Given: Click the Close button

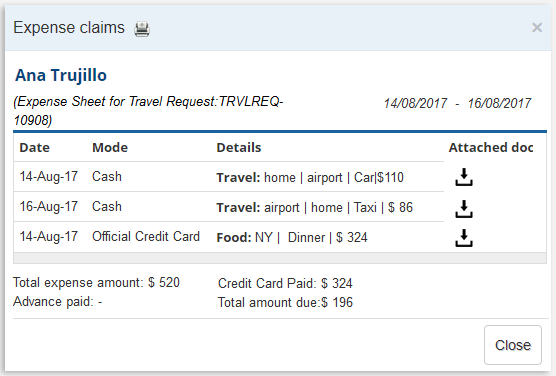Looking at the screenshot, I should click(513, 345).
